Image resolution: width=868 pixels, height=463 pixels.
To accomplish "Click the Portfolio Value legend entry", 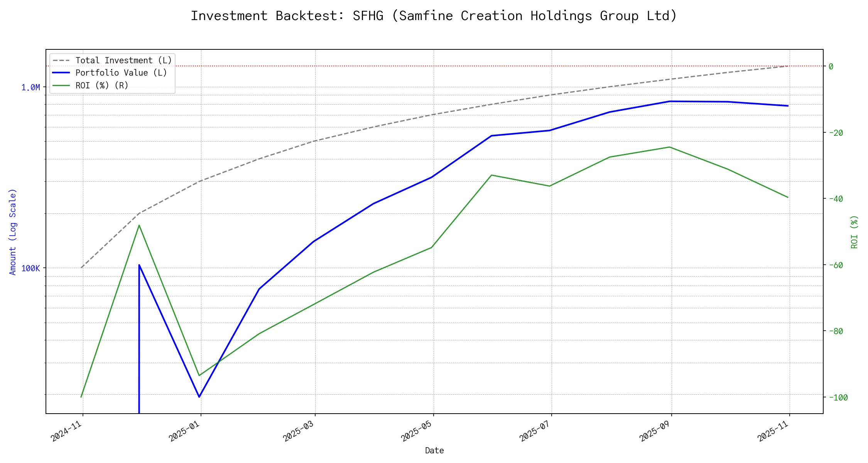I will coord(121,73).
